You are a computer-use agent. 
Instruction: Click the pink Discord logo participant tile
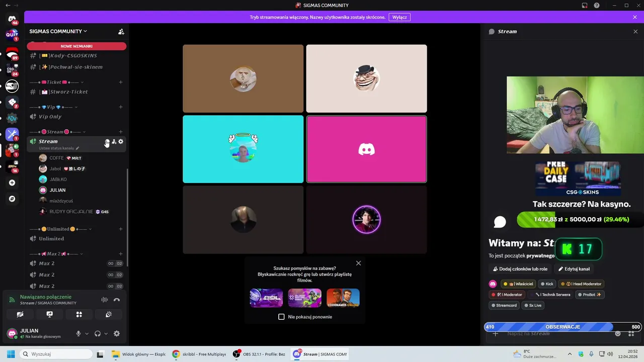pos(366,149)
